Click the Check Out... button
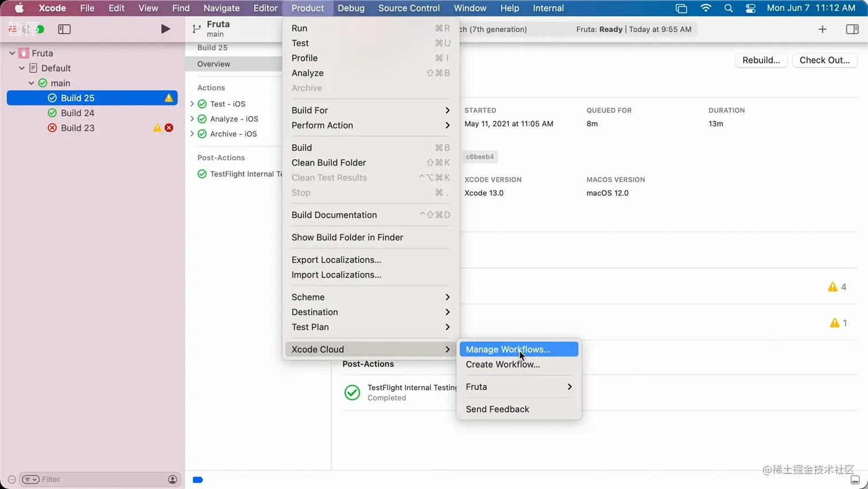 pyautogui.click(x=824, y=60)
